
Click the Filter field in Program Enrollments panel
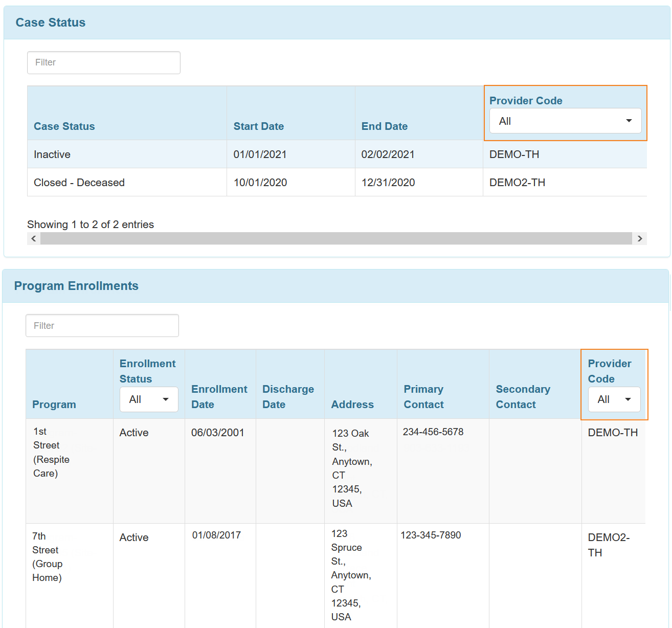[102, 326]
